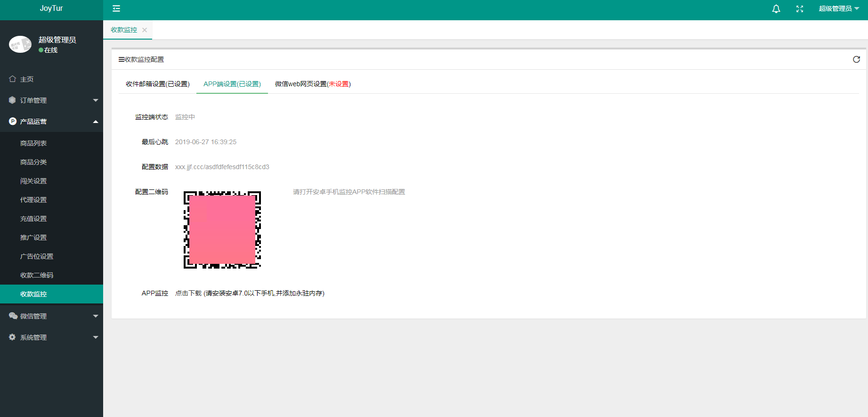This screenshot has width=868, height=417.
Task: Click the 订单管理 cube icon
Action: (12, 100)
